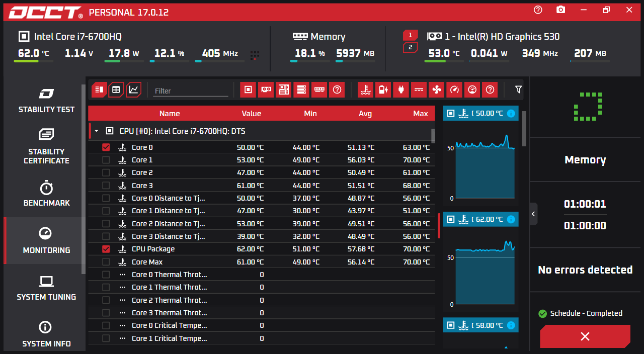The width and height of the screenshot is (644, 354).
Task: Click the power plug filter icon
Action: coord(400,90)
